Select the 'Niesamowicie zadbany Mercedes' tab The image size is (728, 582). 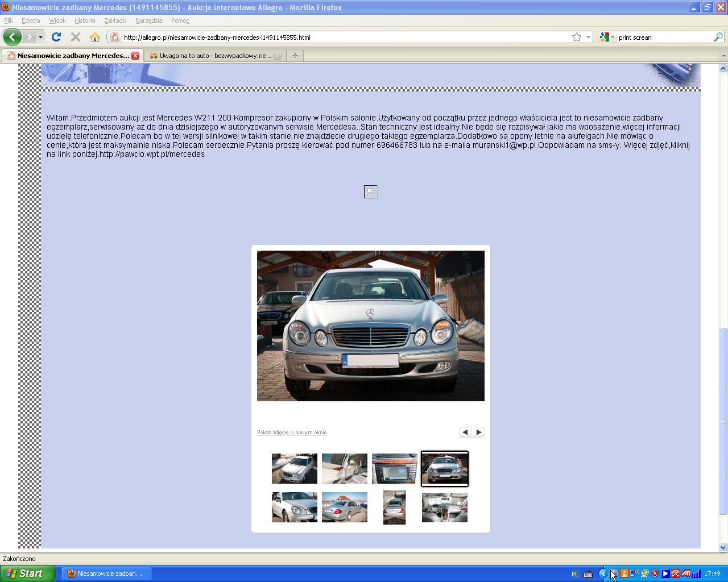tap(73, 56)
